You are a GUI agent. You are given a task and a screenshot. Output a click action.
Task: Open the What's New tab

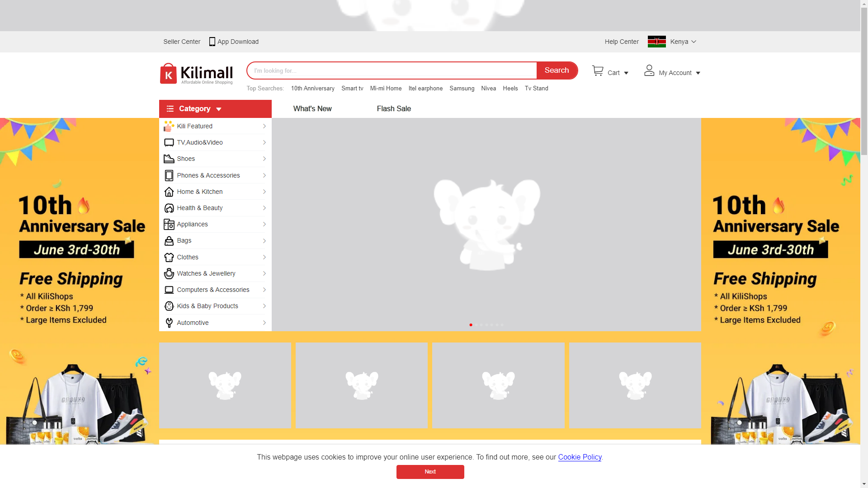312,109
